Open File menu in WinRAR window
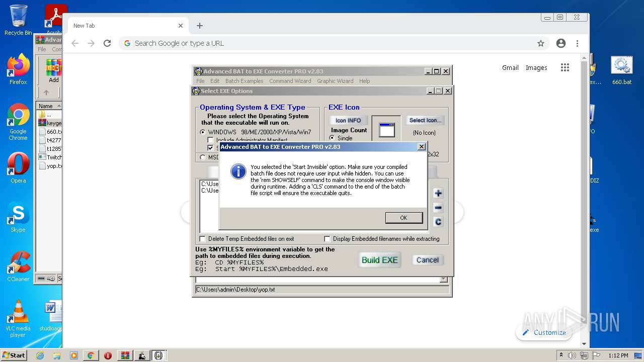This screenshot has height=362, width=644. pos(42,49)
